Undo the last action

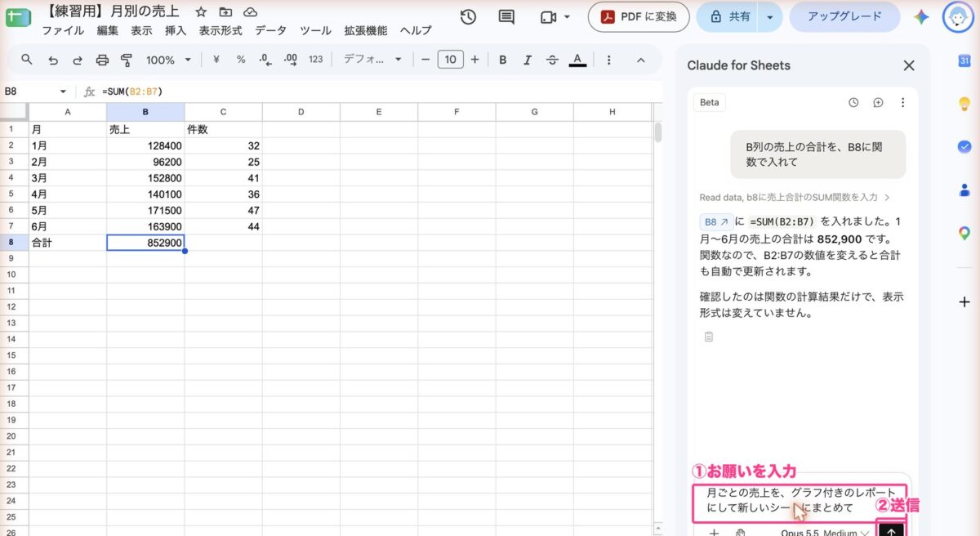[53, 60]
